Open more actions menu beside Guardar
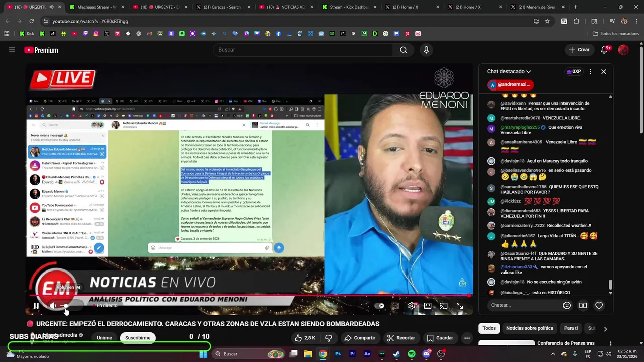 point(467,338)
